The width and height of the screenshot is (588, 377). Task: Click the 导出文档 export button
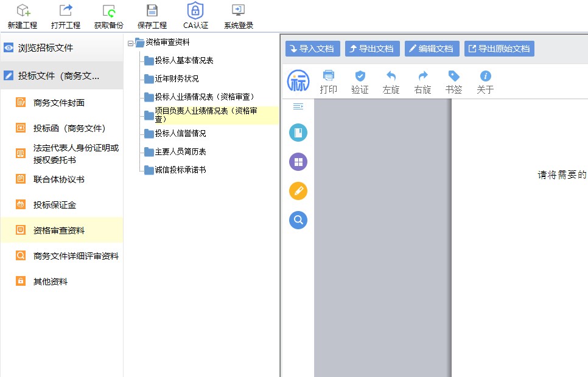click(x=373, y=49)
